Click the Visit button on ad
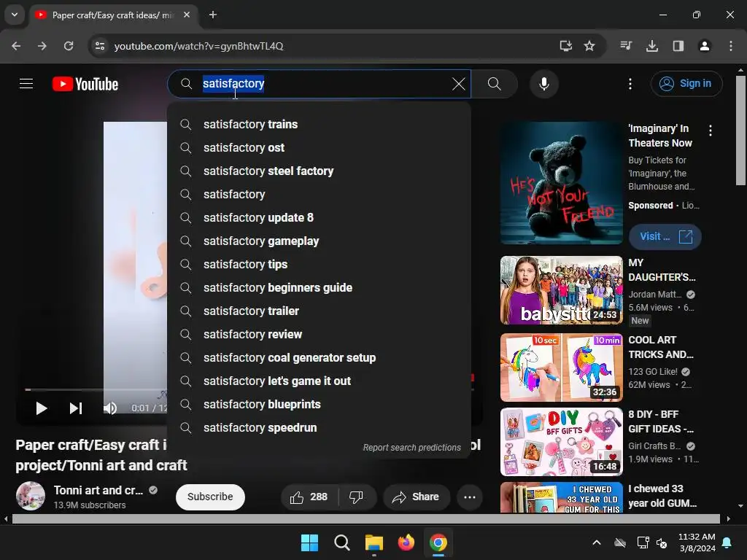Screen dimensions: 747x560 click(x=665, y=237)
